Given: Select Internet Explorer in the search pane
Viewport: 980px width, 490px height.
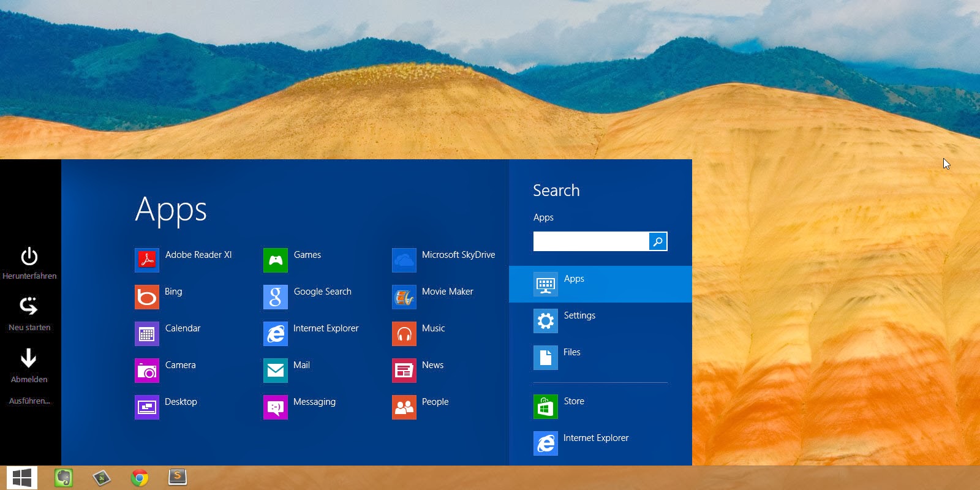Looking at the screenshot, I should tap(600, 443).
